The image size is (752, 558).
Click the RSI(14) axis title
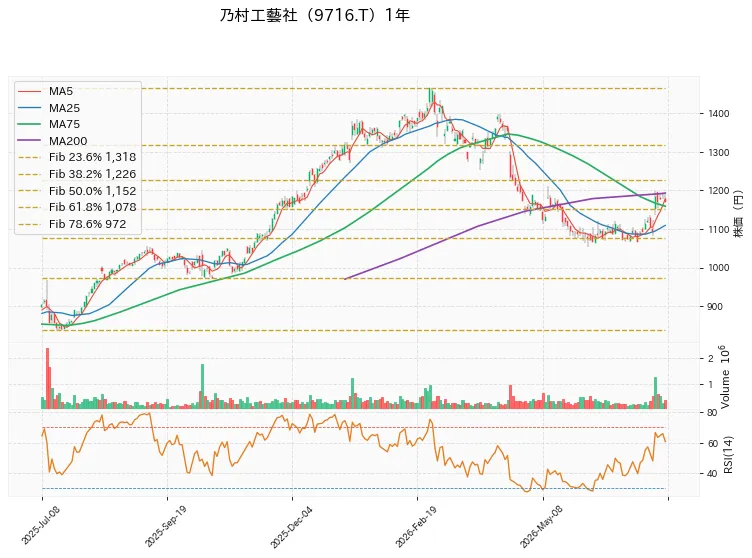[728, 455]
